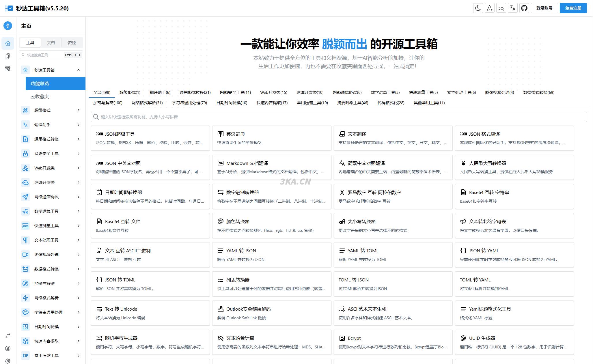
Task: Open the 颜色转换器 tool card
Action: (x=271, y=225)
